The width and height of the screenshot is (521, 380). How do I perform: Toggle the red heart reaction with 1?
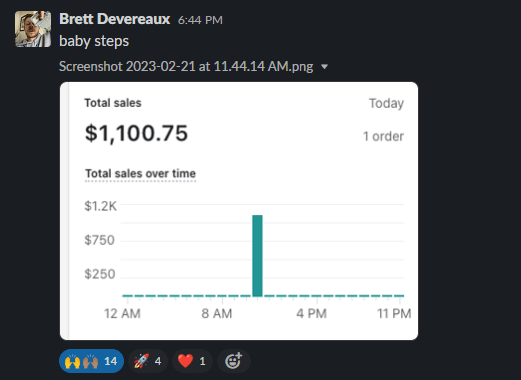(x=192, y=361)
